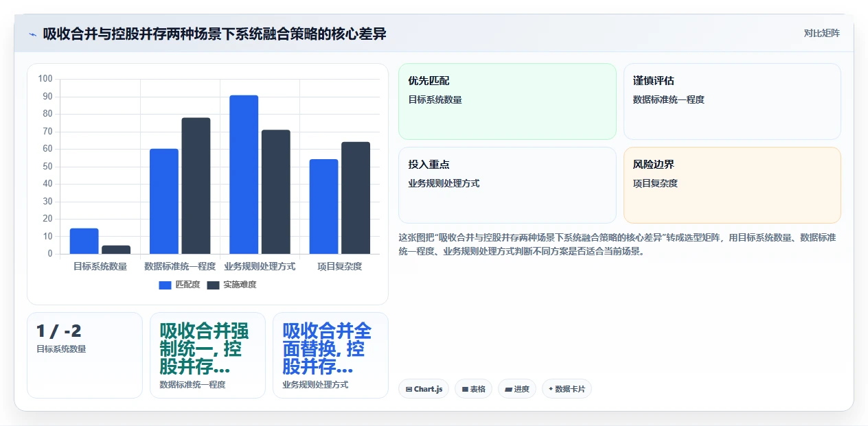Toggle the 实施难度 legend item
868x426 pixels.
(x=231, y=285)
